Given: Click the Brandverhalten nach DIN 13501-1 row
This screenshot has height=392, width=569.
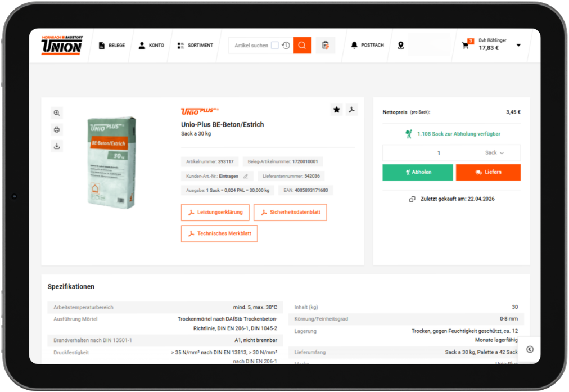Looking at the screenshot, I should (x=165, y=340).
